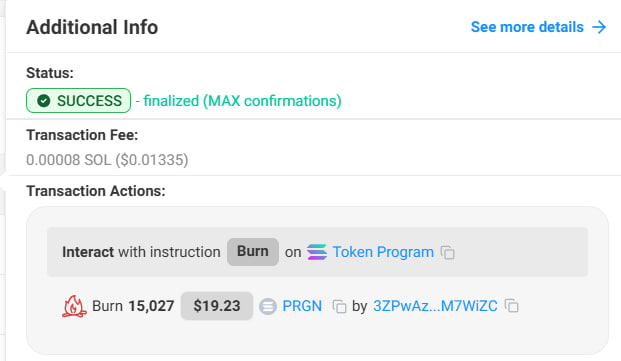621x361 pixels.
Task: Click the Interact with instruction row
Action: click(x=317, y=252)
